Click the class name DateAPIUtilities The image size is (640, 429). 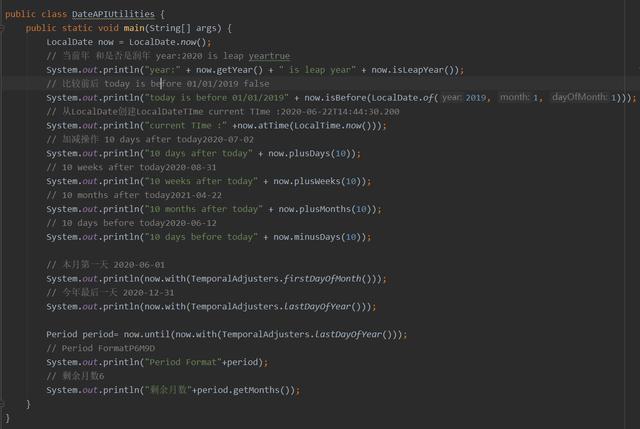tap(113, 14)
